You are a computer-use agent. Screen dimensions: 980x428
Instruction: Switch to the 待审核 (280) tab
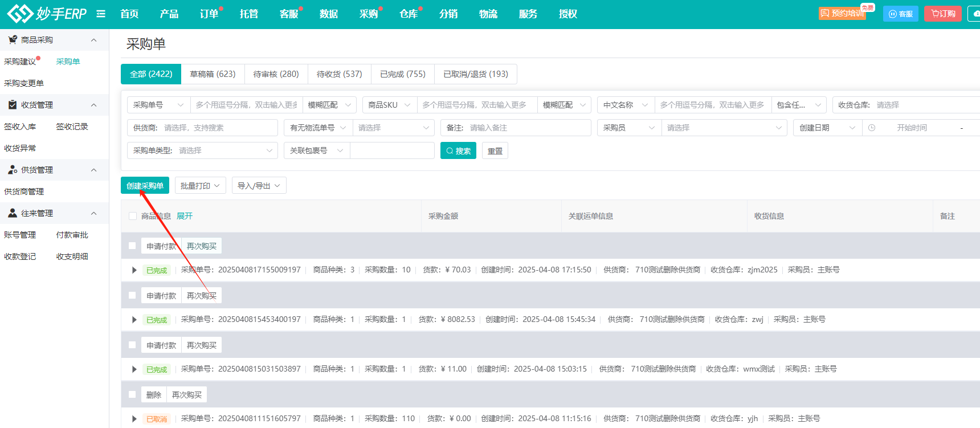276,74
